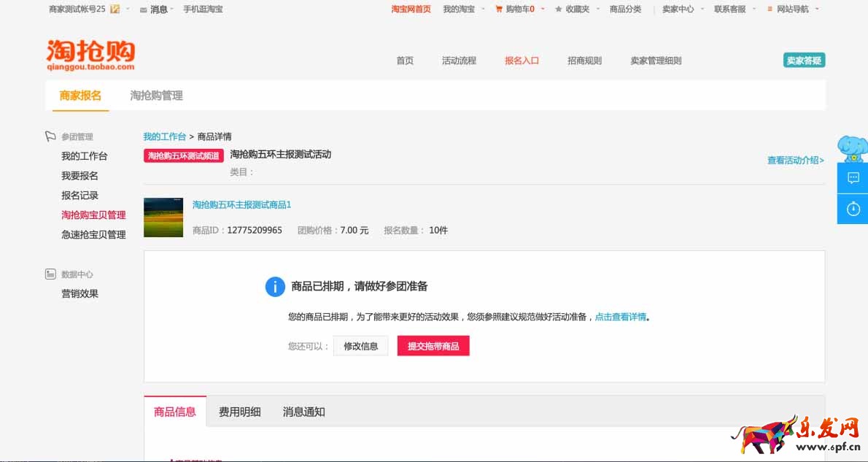Click the elephant mascot icon

[852, 149]
